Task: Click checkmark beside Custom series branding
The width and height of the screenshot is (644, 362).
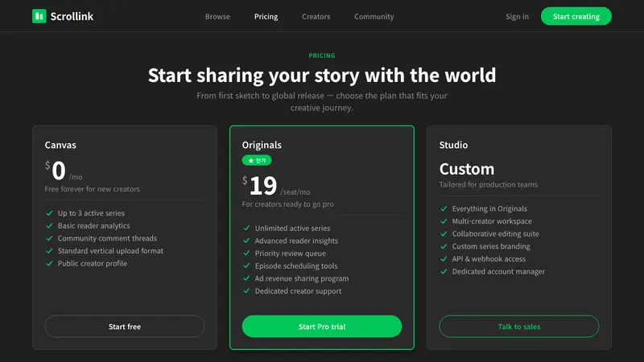Action: (x=444, y=246)
